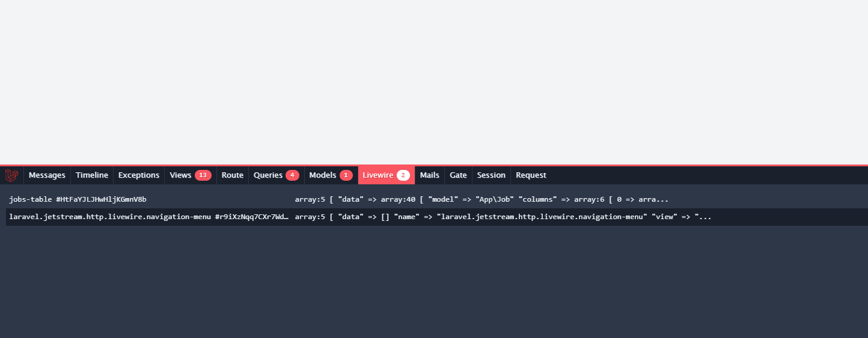
Task: Show the Views tab
Action: tap(191, 175)
